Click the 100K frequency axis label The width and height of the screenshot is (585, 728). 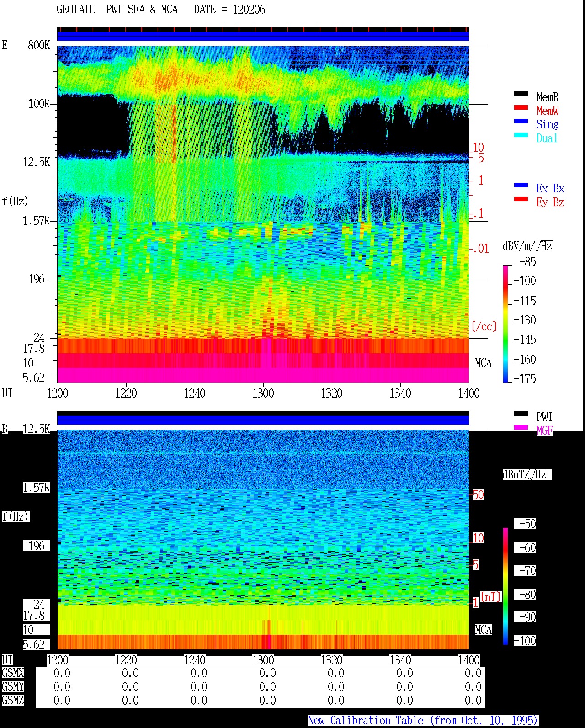point(39,104)
